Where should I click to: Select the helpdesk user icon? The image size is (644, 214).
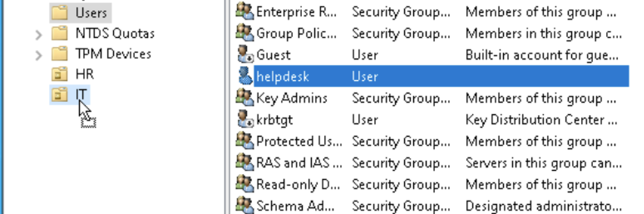click(245, 76)
